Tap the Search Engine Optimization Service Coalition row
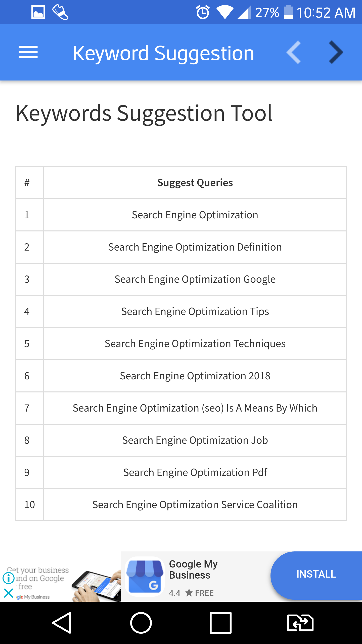This screenshot has width=362, height=644. pyautogui.click(x=195, y=505)
